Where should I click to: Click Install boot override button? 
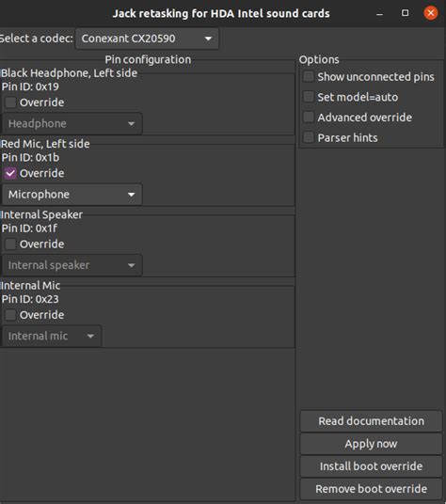click(371, 466)
